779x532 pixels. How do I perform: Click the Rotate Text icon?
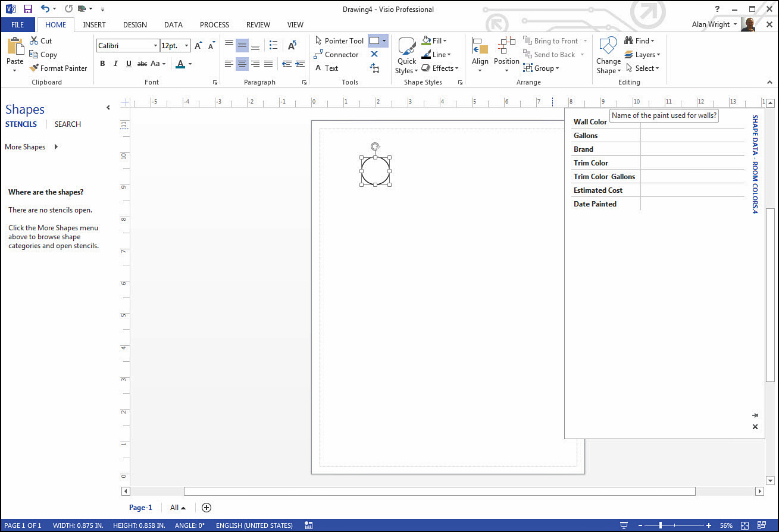pos(292,45)
